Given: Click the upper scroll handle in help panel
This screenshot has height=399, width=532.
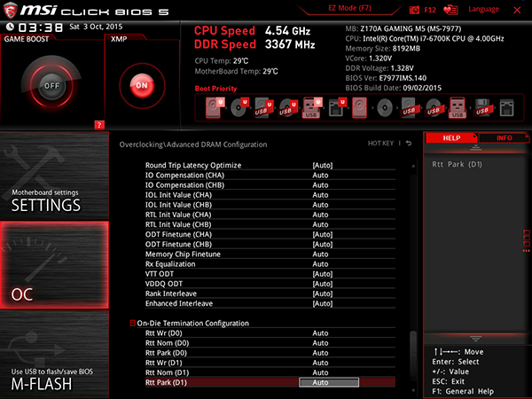Looking at the screenshot, I should pyautogui.click(x=475, y=147).
